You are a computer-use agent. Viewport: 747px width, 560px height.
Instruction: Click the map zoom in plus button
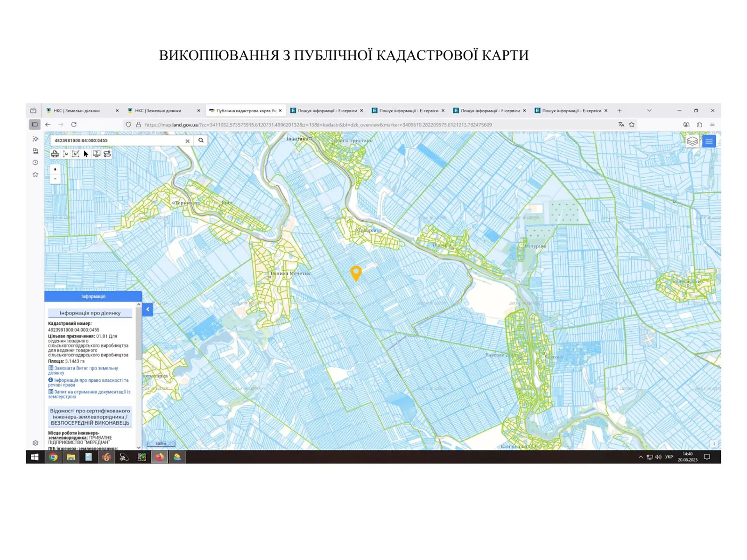[55, 169]
